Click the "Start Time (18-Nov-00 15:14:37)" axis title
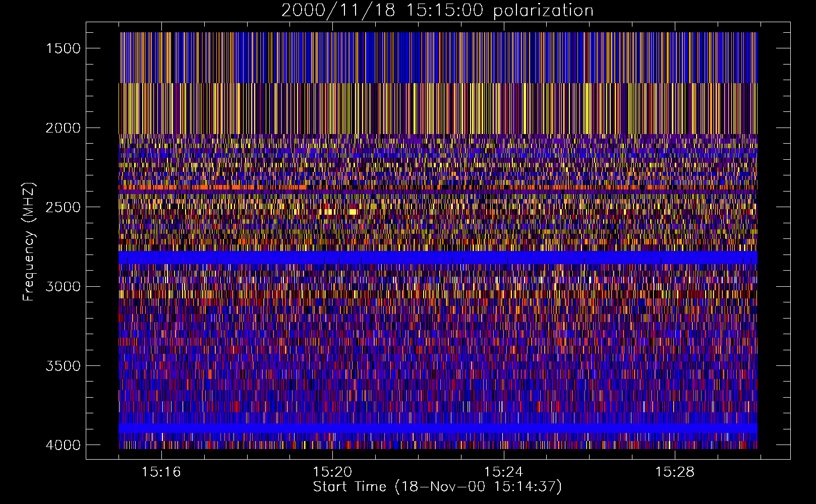The height and width of the screenshot is (504, 816). (x=437, y=487)
